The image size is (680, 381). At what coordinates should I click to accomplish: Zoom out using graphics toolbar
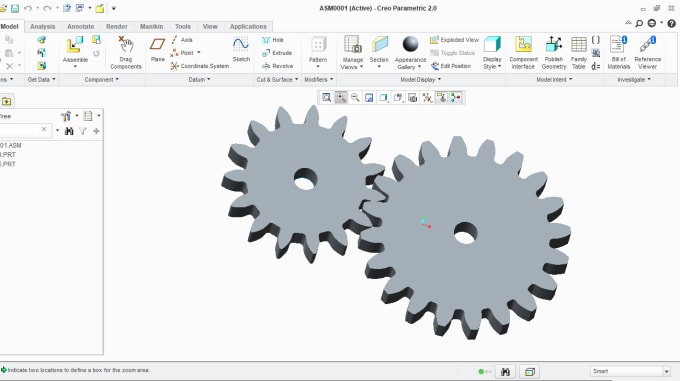pyautogui.click(x=355, y=98)
